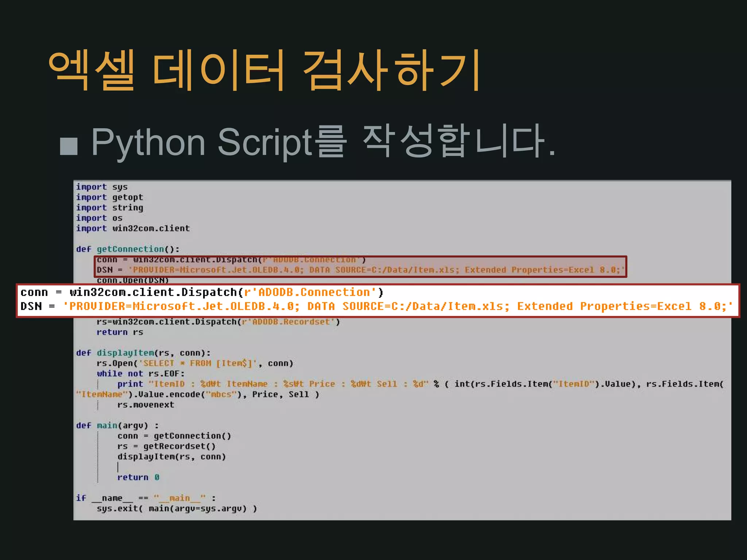Click the line 'def displayItem(rs, conn):'
The image size is (747, 560).
(143, 353)
